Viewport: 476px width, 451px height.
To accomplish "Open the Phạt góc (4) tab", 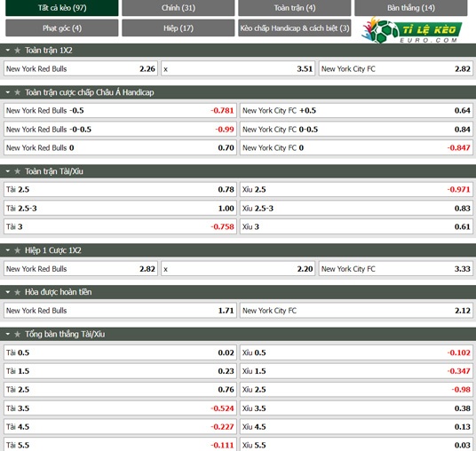I will tap(62, 28).
